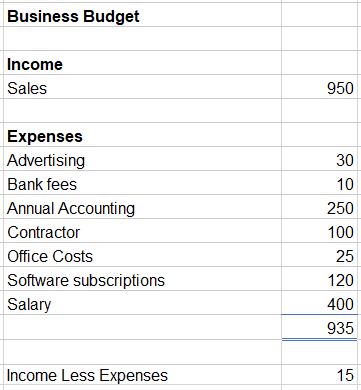Click the Advertising label cell

pos(142,159)
